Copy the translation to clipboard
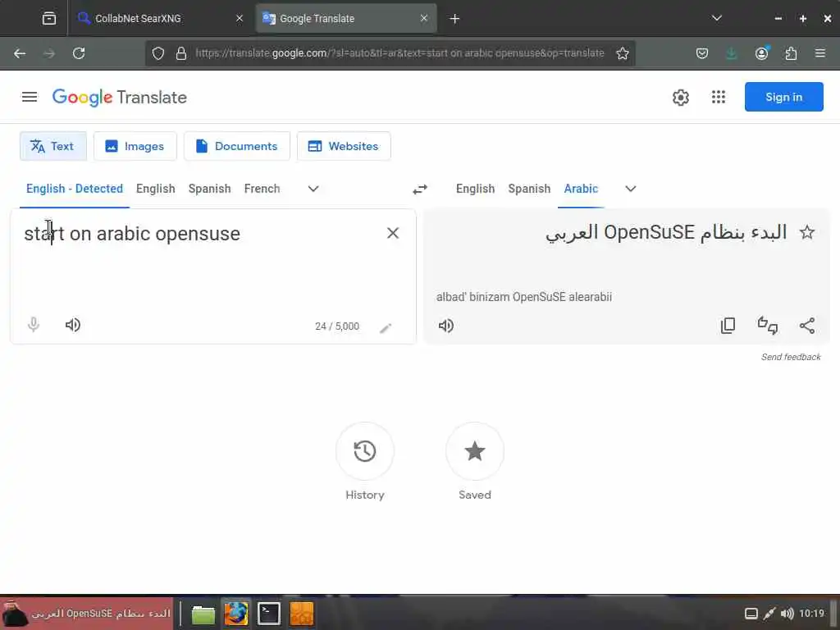 (x=728, y=326)
